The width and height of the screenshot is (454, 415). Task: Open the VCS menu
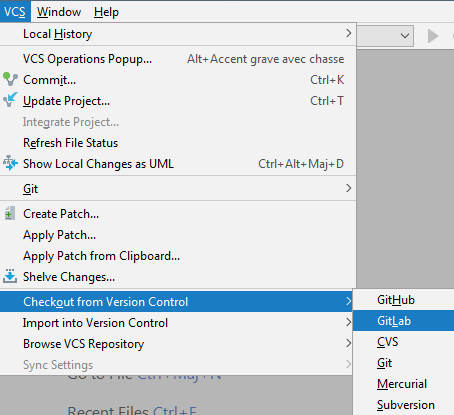(x=15, y=12)
